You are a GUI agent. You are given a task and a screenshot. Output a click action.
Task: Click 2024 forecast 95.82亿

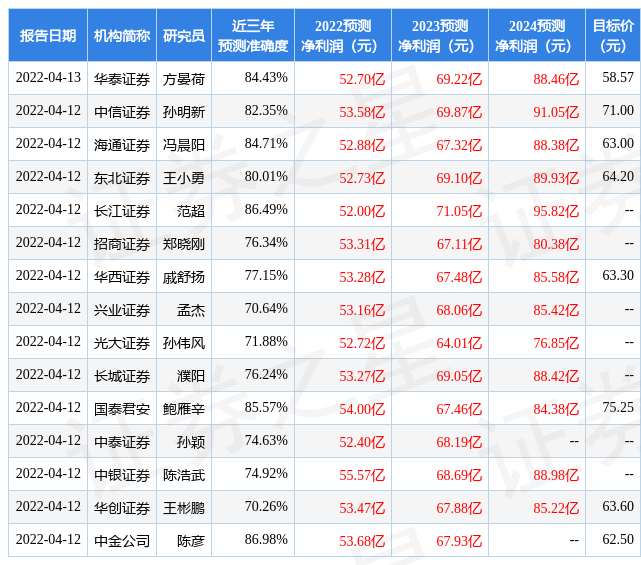click(x=556, y=211)
